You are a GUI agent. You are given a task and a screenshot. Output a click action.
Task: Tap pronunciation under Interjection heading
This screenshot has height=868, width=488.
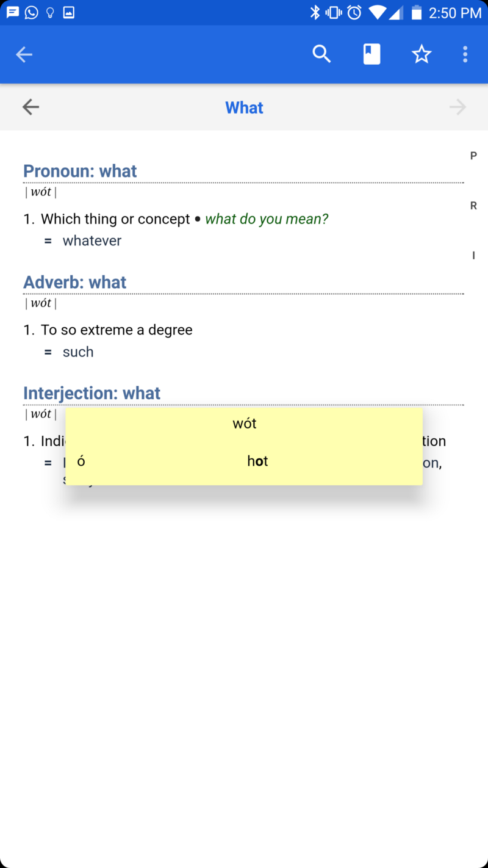(x=41, y=414)
